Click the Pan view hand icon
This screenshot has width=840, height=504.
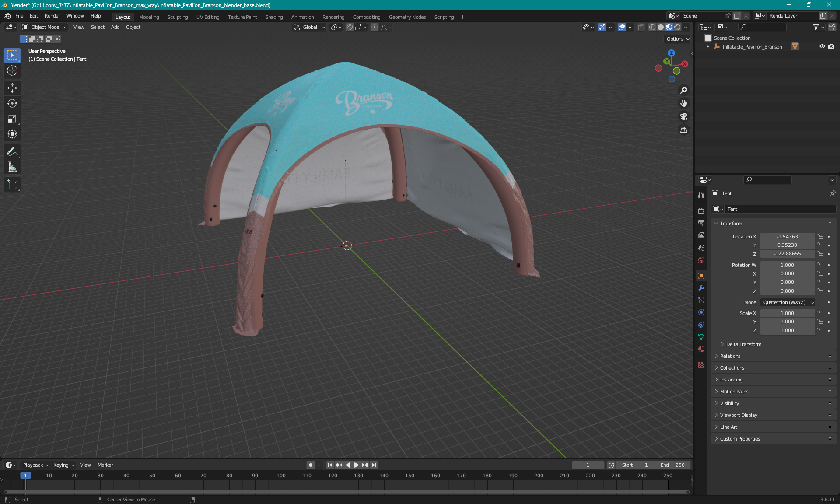(684, 103)
